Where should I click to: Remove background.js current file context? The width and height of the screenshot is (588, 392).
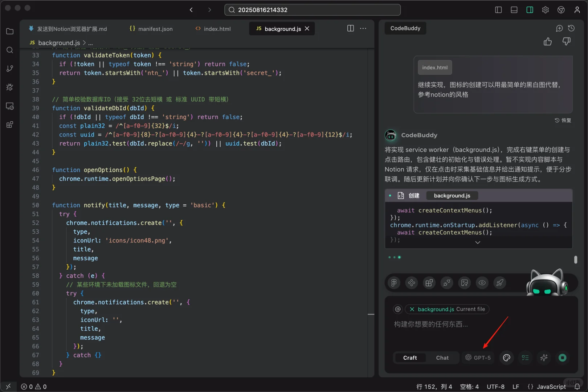click(x=412, y=309)
